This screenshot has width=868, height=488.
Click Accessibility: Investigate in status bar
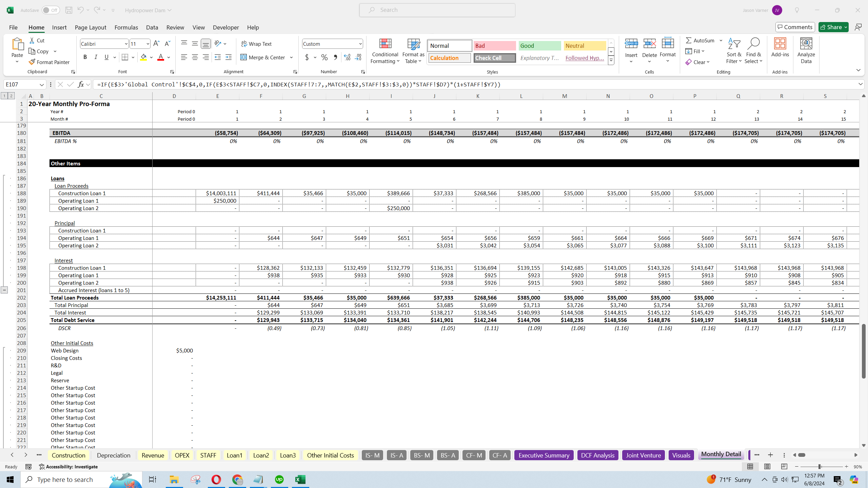[68, 467]
